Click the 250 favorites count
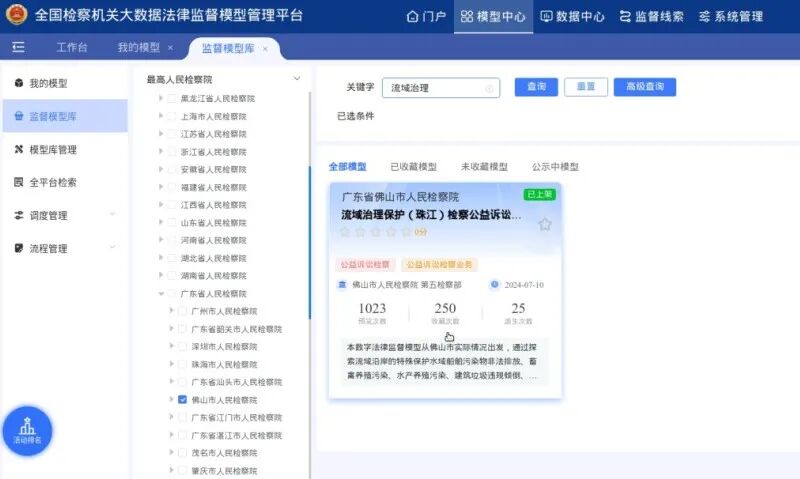This screenshot has height=479, width=800. (x=445, y=309)
